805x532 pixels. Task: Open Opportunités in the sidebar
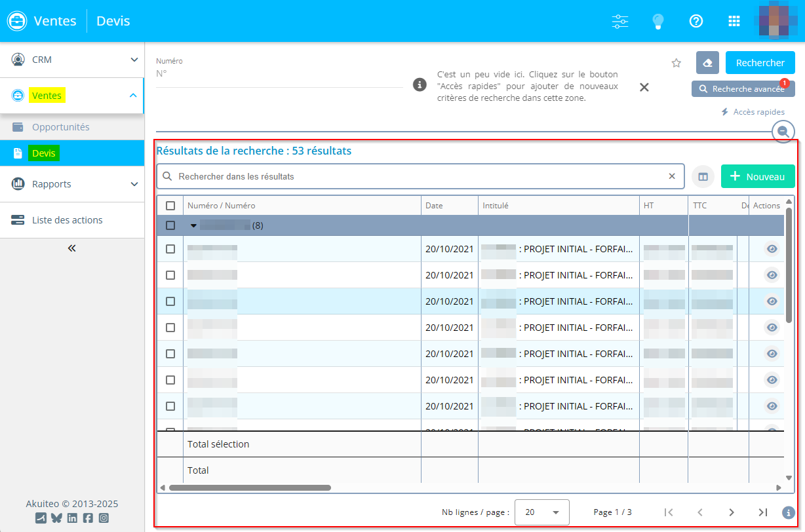point(61,127)
